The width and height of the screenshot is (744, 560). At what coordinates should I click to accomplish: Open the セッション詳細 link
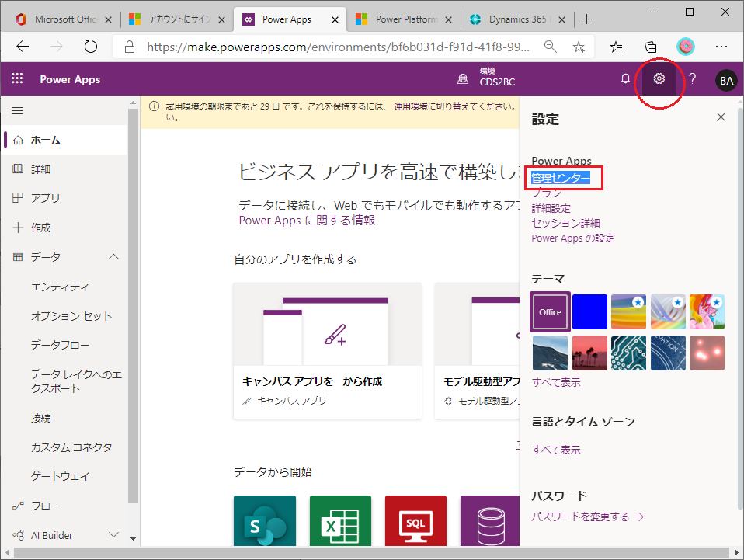click(565, 223)
